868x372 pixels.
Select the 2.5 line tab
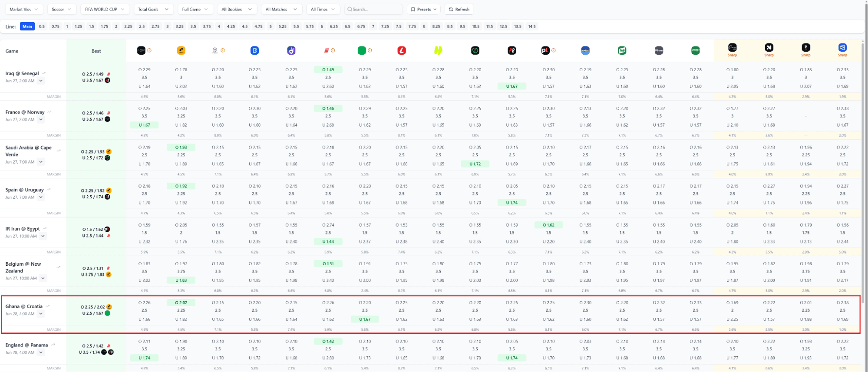click(142, 26)
